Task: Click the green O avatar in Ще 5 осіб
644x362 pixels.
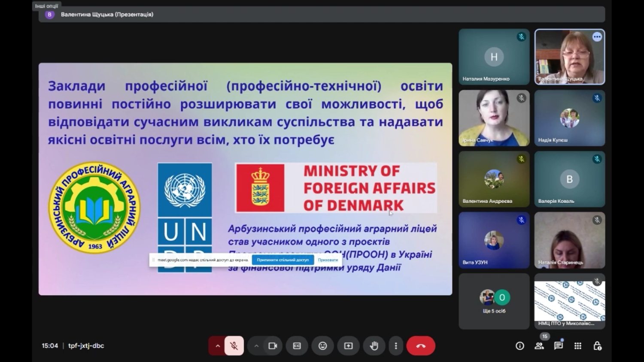Action: click(502, 297)
